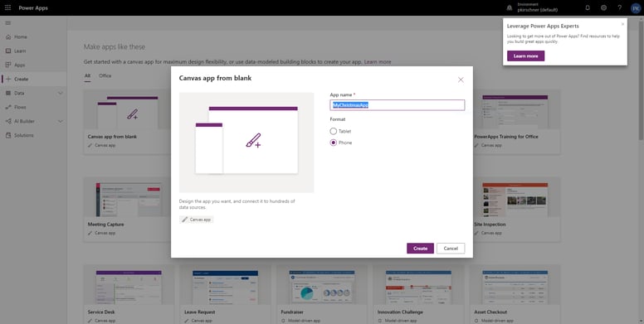Open the PowerApps Training for Office template
The height and width of the screenshot is (324, 644).
(x=515, y=112)
